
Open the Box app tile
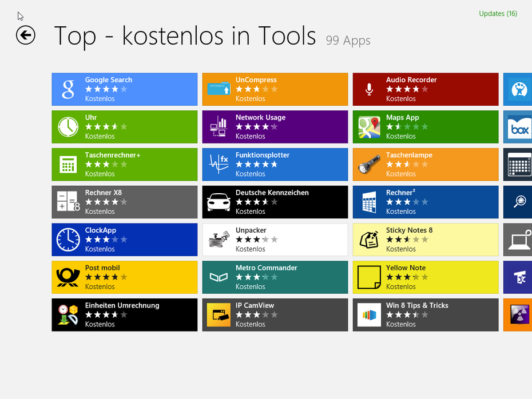point(518,127)
